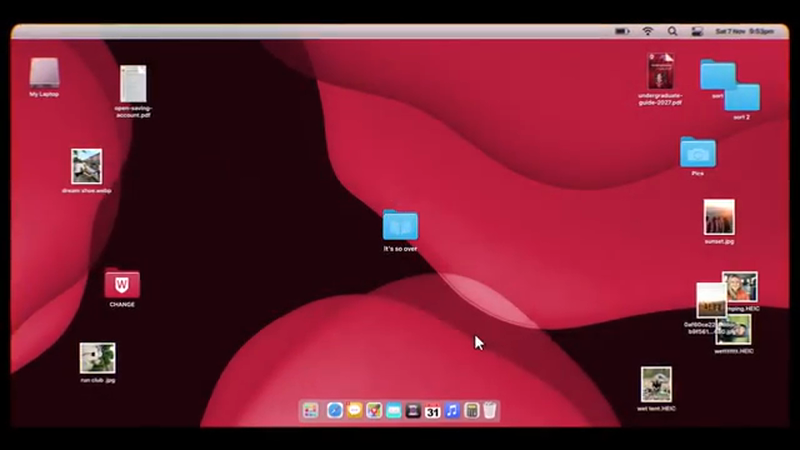
Task: Open Maps in the Dock
Action: tap(374, 411)
